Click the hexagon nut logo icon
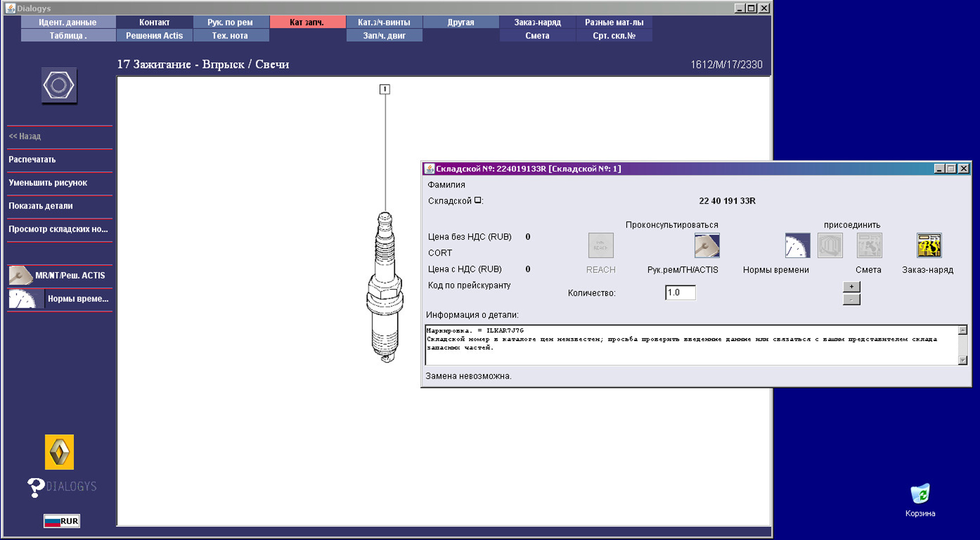 click(59, 86)
